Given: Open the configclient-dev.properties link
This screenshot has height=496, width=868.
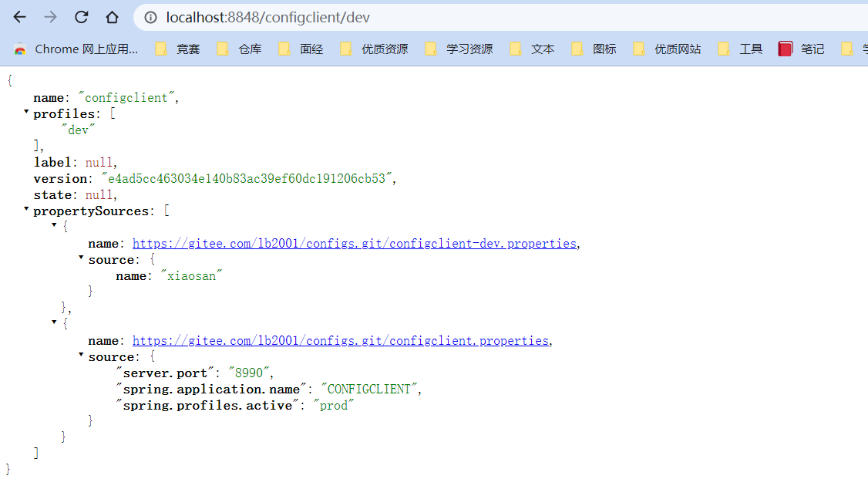Looking at the screenshot, I should [355, 244].
